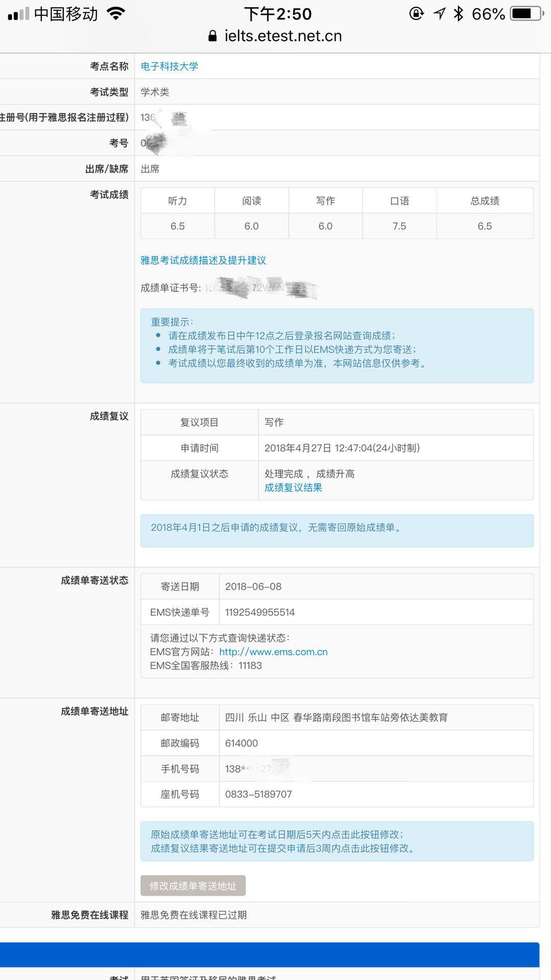Tap the battery indicator icon

(x=526, y=14)
